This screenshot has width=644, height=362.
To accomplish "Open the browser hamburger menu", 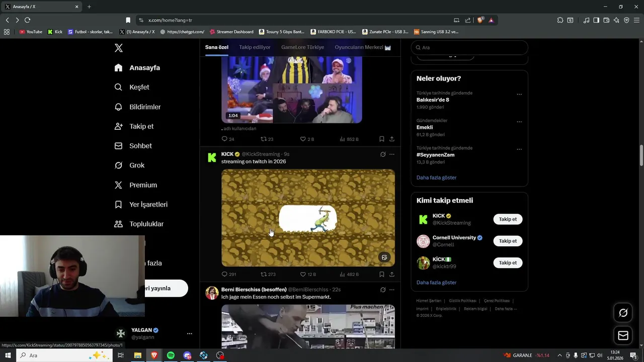I will 636,20.
